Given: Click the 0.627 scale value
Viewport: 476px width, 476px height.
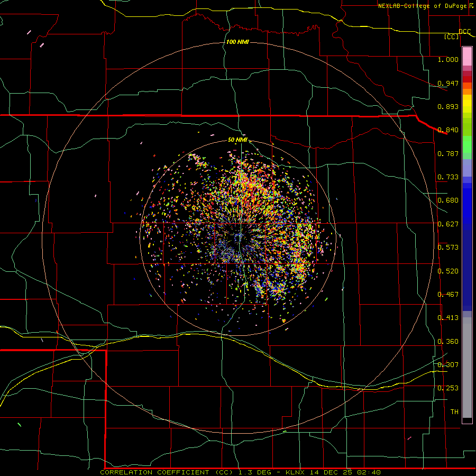Looking at the screenshot, I should tap(448, 224).
